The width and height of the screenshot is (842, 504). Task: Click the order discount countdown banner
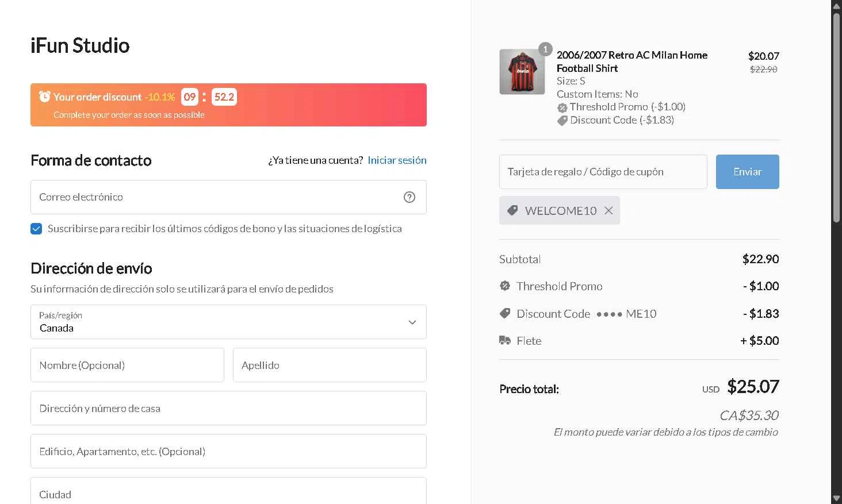tap(228, 105)
